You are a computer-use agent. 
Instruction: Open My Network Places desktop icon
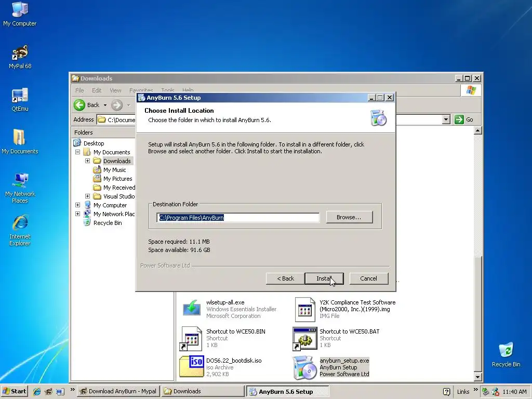[x=20, y=188]
